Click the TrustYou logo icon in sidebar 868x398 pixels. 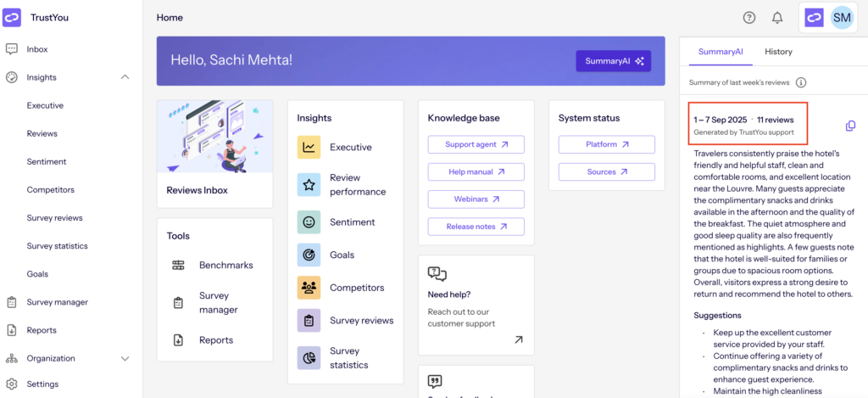coord(12,17)
